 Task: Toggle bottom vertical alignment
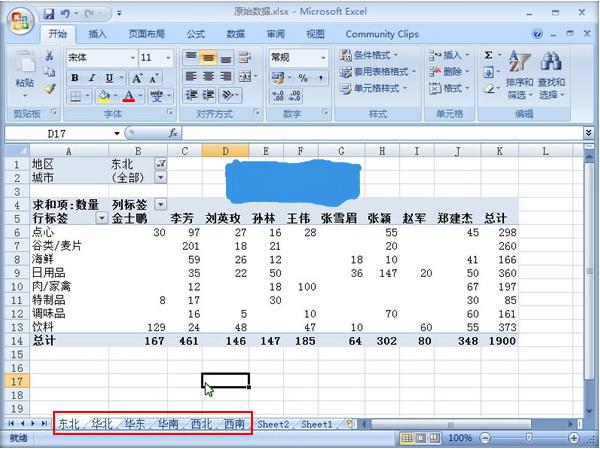coord(226,57)
